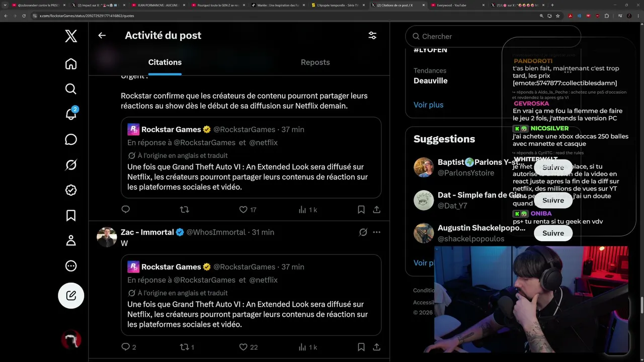
Task: Like Zac's post showing 22 likes
Action: coord(248,347)
